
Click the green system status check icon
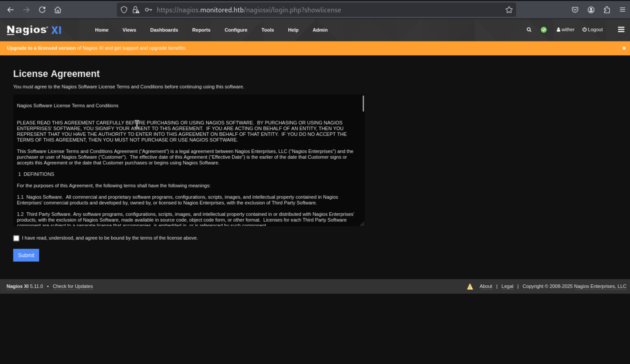coord(543,30)
